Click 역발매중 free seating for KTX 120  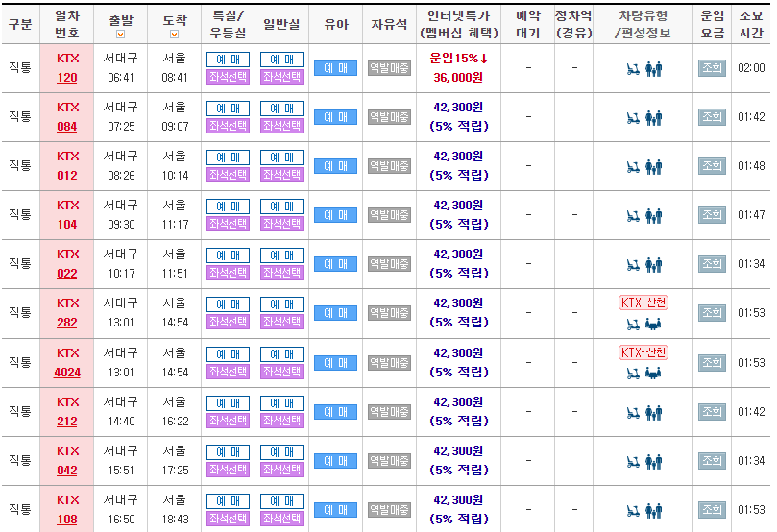pos(389,68)
